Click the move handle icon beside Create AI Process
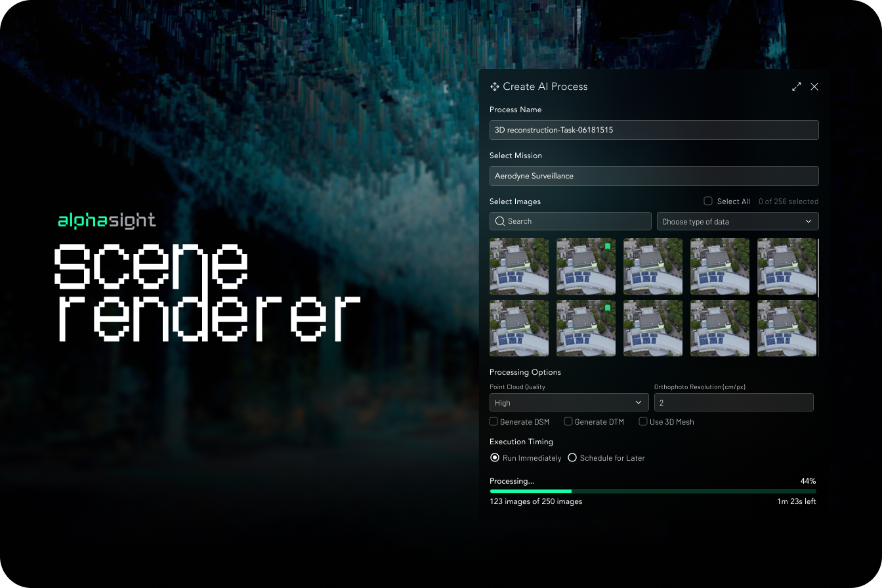Screen dimensions: 882x588 [493, 86]
